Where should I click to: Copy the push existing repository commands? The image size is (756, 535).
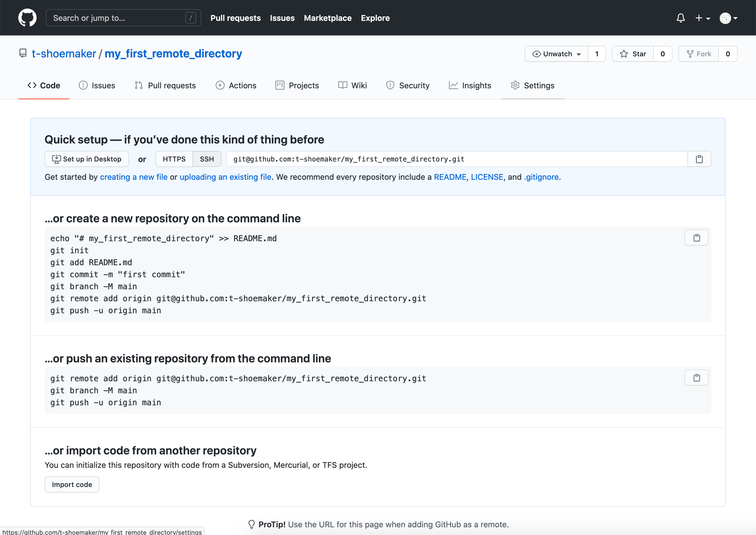click(696, 378)
